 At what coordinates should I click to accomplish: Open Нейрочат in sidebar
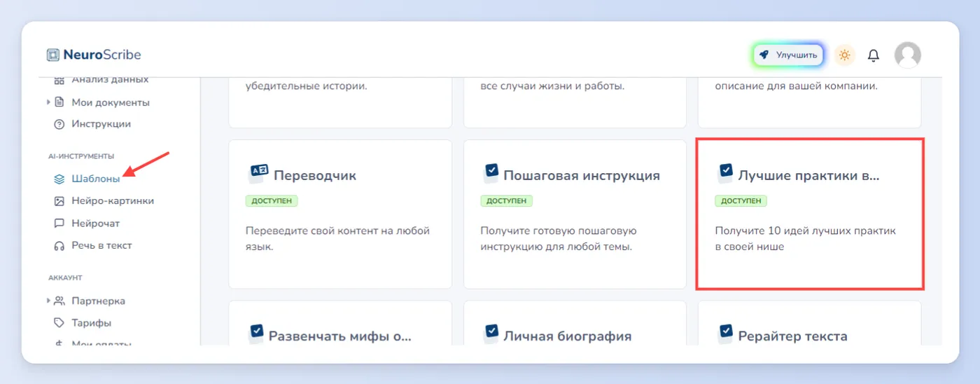pos(95,224)
